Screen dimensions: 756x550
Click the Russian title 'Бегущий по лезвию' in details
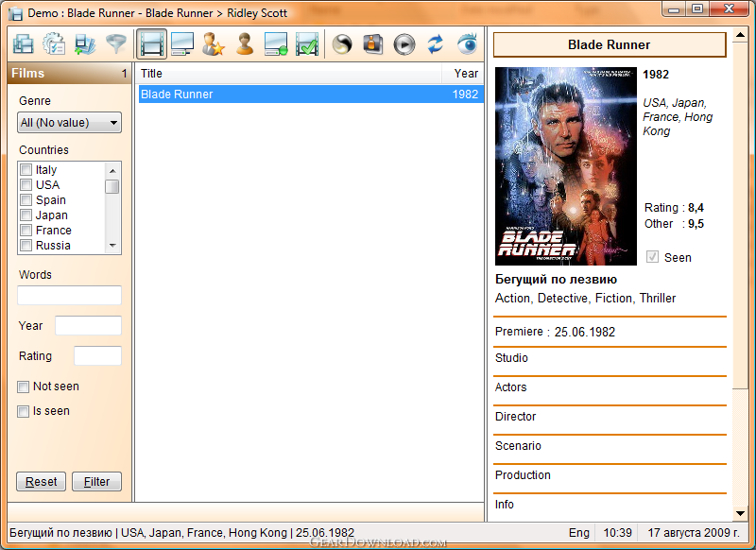pyautogui.click(x=556, y=280)
